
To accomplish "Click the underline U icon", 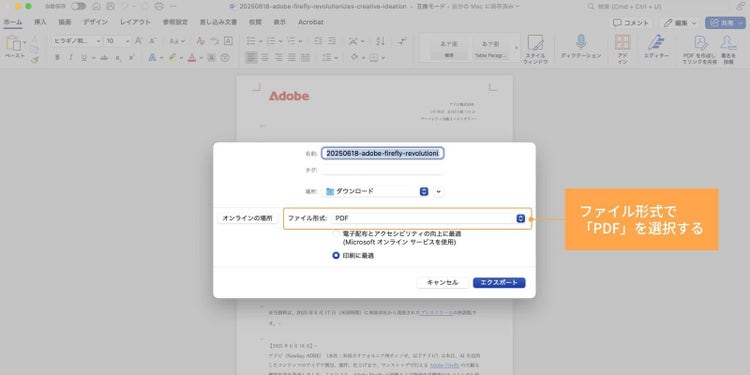I will (x=84, y=57).
